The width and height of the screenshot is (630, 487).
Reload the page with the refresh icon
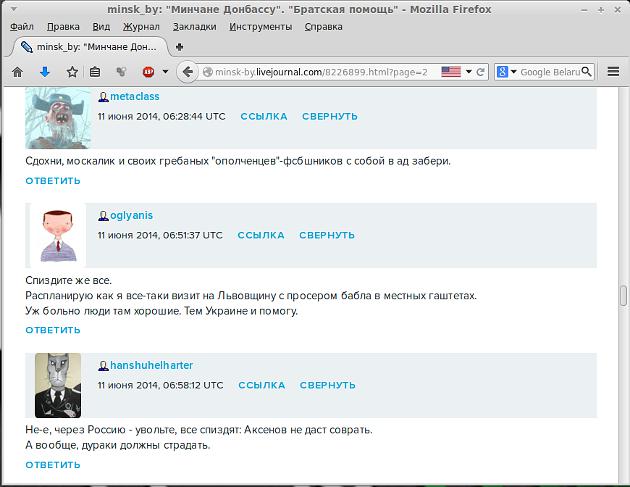[481, 72]
